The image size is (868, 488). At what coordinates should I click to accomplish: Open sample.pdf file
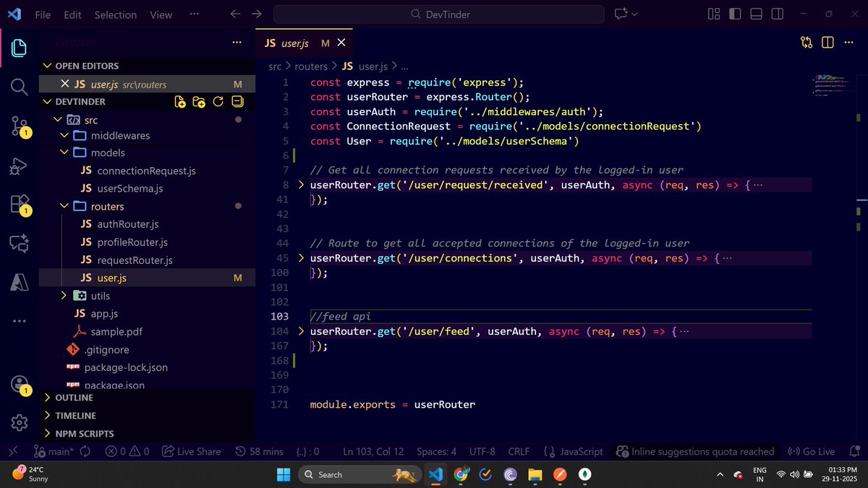tap(116, 332)
